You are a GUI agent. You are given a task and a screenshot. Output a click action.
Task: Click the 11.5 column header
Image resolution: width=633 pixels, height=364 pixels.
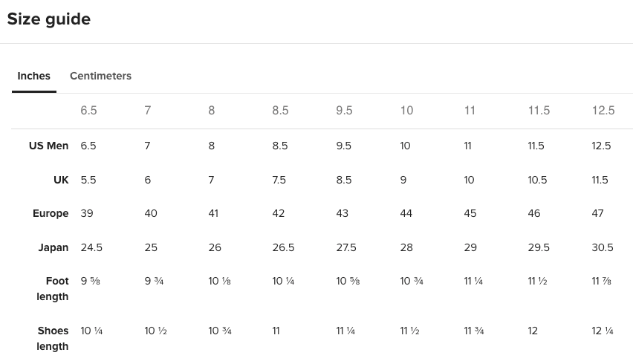pyautogui.click(x=539, y=110)
